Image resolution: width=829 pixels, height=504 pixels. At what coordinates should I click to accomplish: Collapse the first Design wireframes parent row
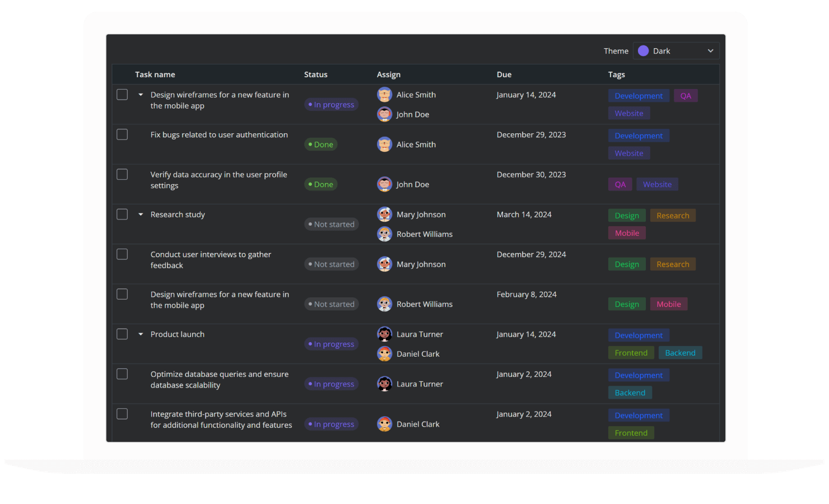coord(141,95)
